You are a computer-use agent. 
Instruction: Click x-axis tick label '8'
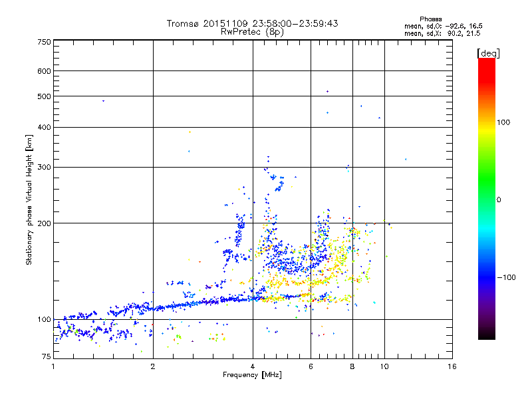tap(352, 366)
